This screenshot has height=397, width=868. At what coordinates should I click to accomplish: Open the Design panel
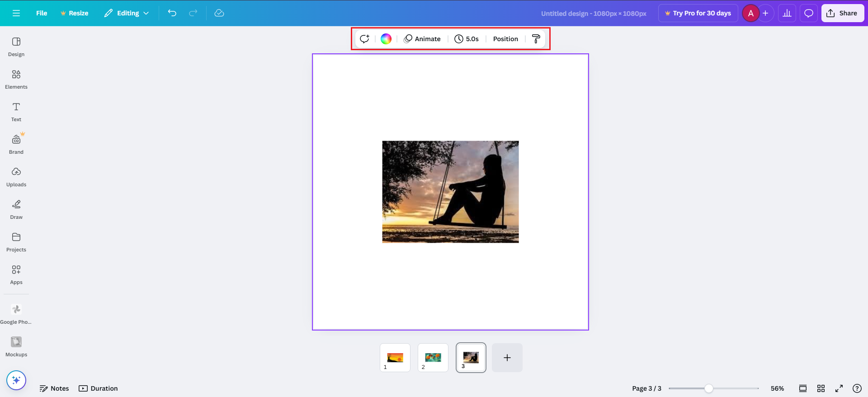click(x=16, y=47)
